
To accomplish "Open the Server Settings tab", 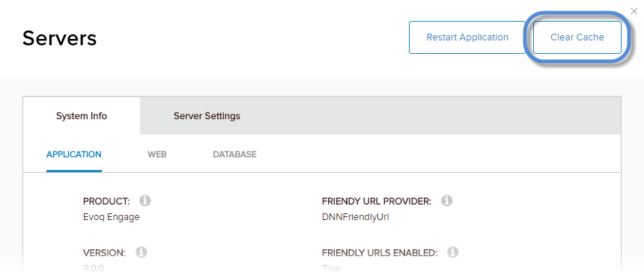I will 207,116.
